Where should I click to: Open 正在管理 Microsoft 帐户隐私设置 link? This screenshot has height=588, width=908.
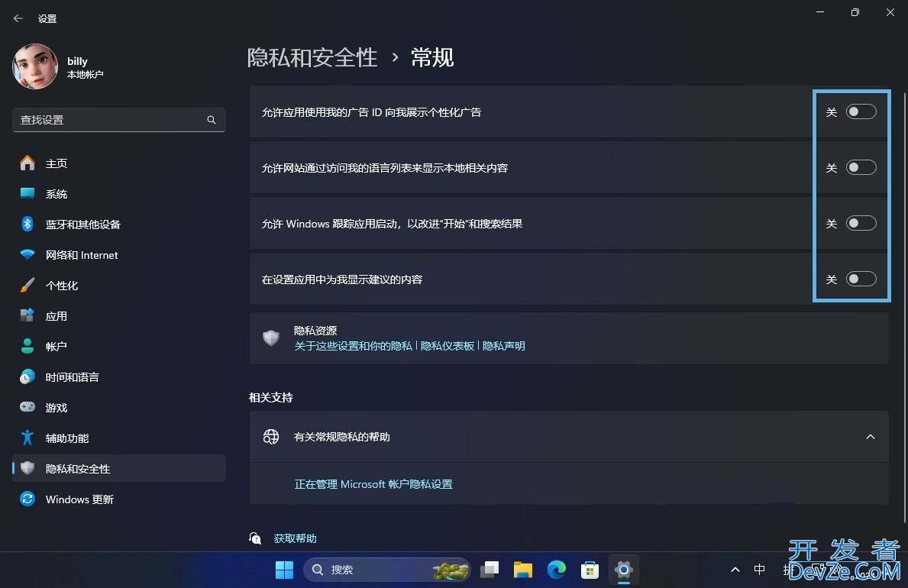(x=373, y=484)
